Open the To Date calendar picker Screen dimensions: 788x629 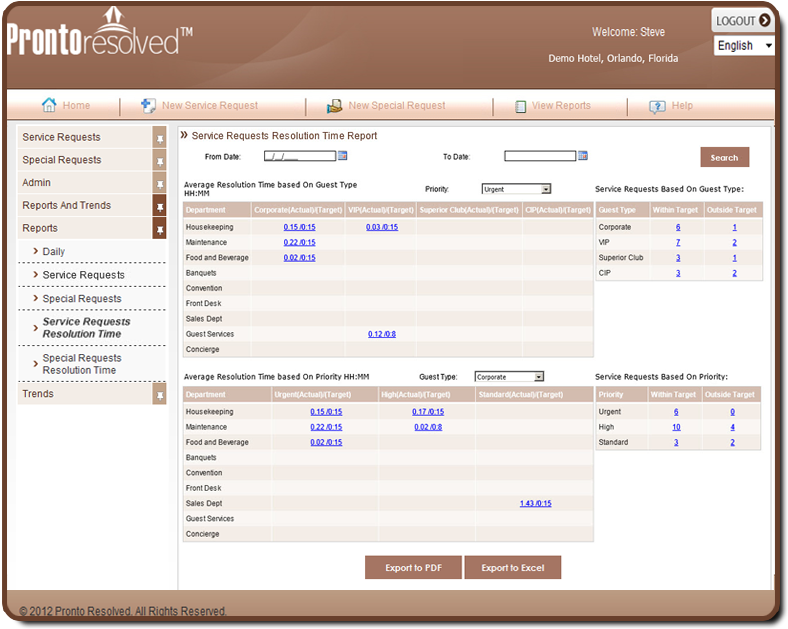tap(583, 155)
